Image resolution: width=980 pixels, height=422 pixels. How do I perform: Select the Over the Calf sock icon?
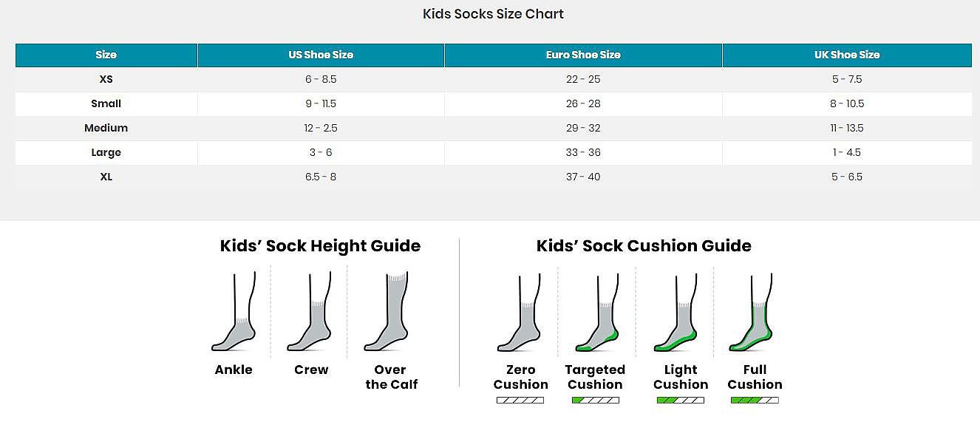pos(388,312)
